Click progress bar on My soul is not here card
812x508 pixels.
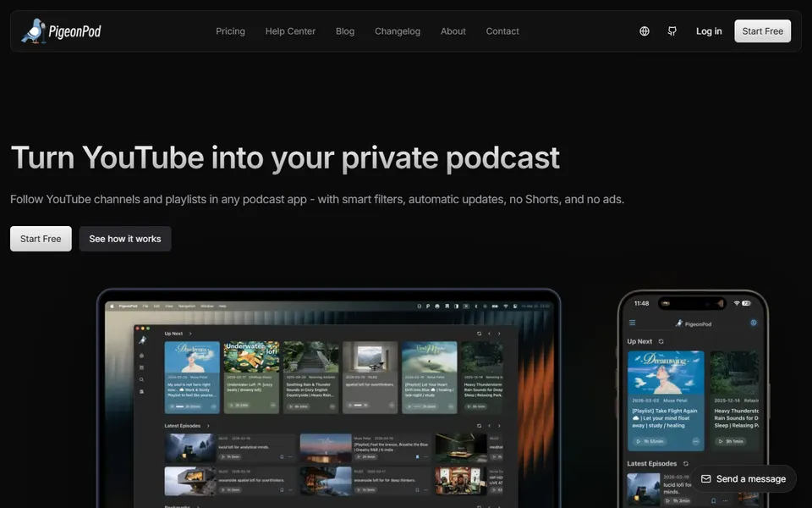(x=179, y=406)
